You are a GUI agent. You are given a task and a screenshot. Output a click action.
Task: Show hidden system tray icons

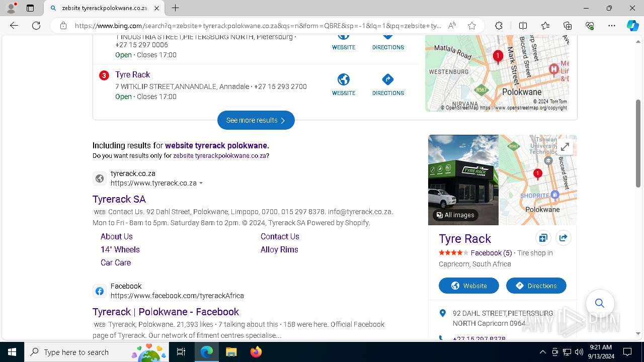(542, 352)
